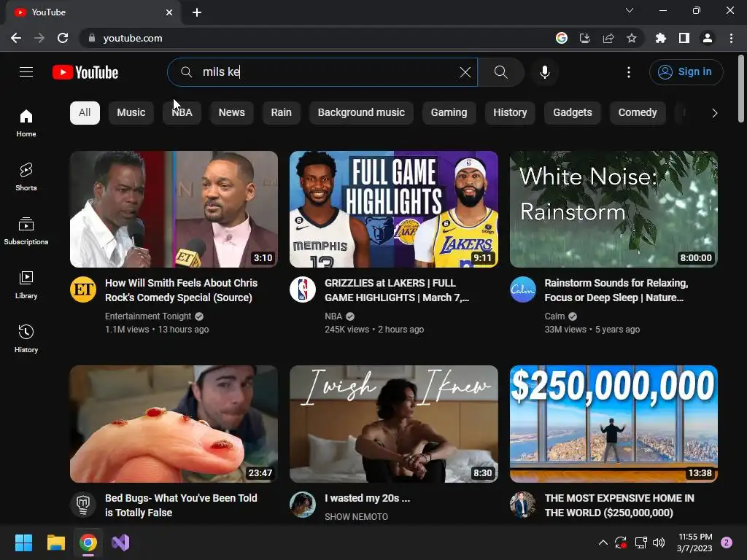Select the News filter chip
Image resolution: width=747 pixels, height=560 pixels.
[x=231, y=113]
